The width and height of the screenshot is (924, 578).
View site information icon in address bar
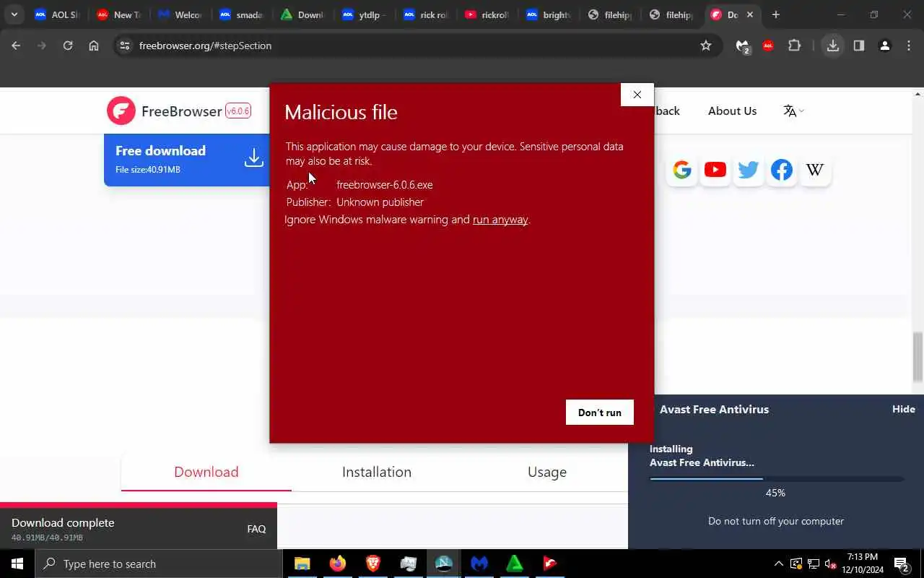point(125,46)
